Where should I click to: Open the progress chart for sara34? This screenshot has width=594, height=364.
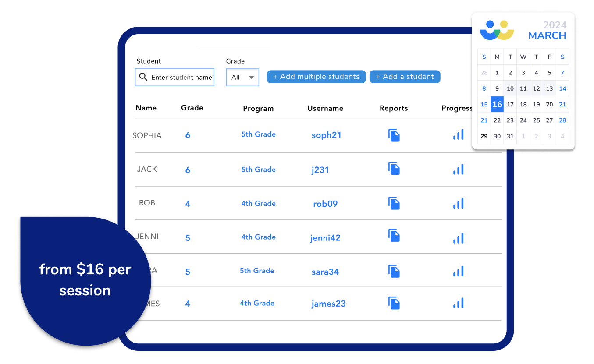click(458, 272)
